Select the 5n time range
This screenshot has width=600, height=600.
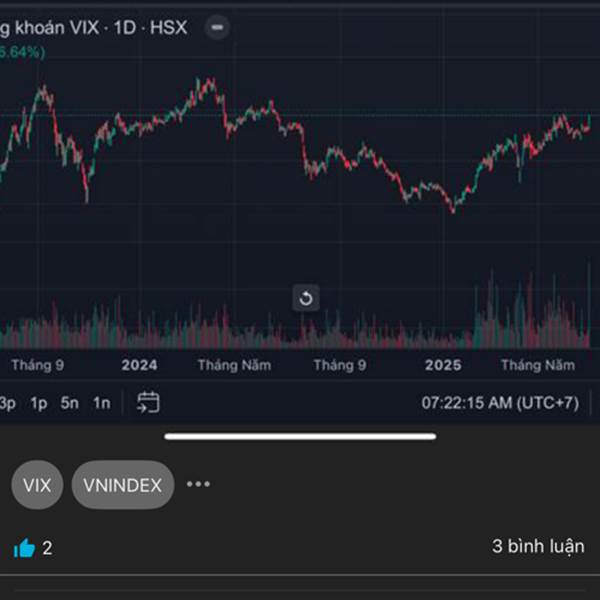point(69,403)
